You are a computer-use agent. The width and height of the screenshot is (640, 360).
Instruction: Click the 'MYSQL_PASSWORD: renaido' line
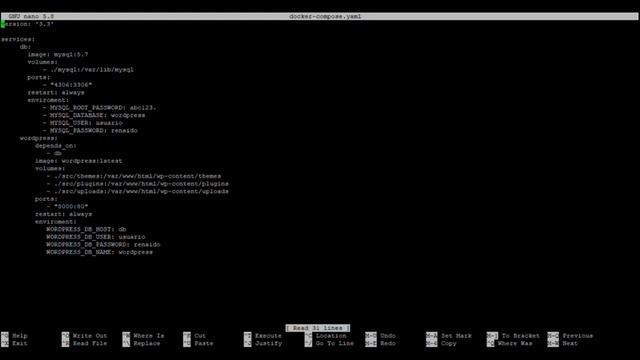pyautogui.click(x=90, y=131)
